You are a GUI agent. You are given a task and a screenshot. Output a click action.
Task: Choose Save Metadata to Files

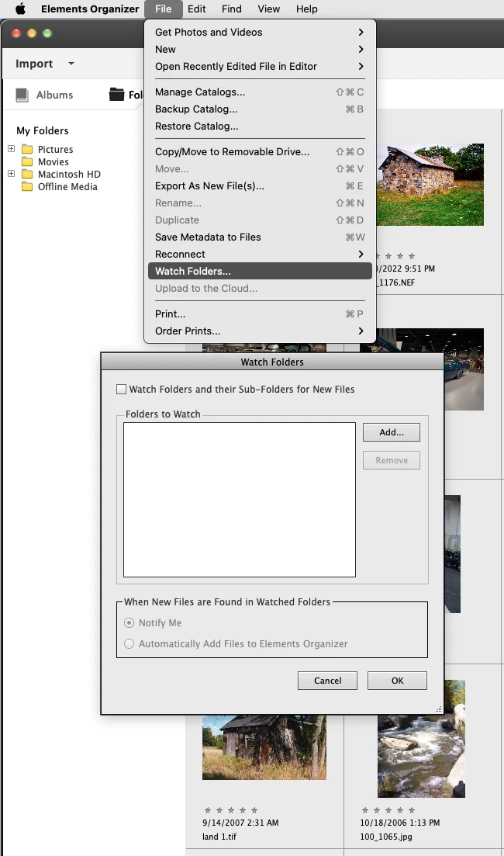(260, 237)
